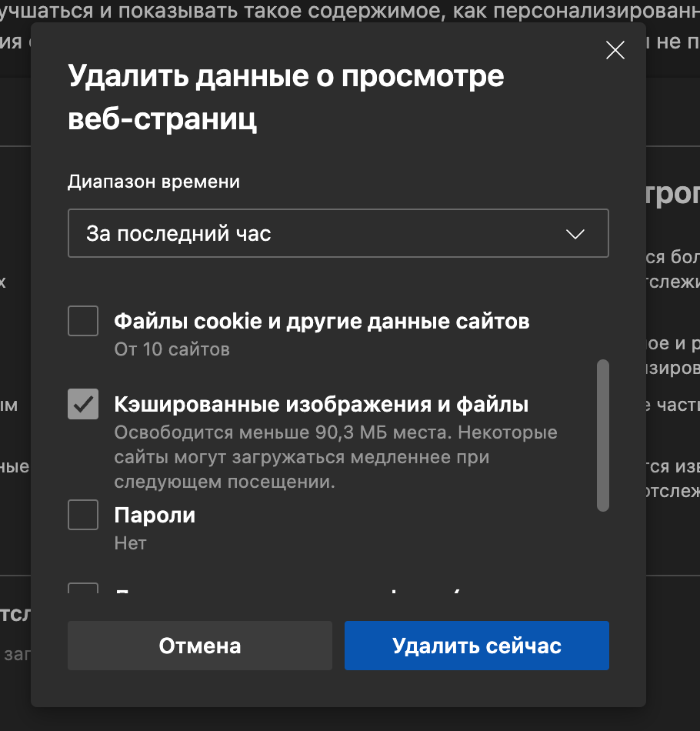This screenshot has width=700, height=731.
Task: Open the time range dropdown
Action: click(x=338, y=233)
